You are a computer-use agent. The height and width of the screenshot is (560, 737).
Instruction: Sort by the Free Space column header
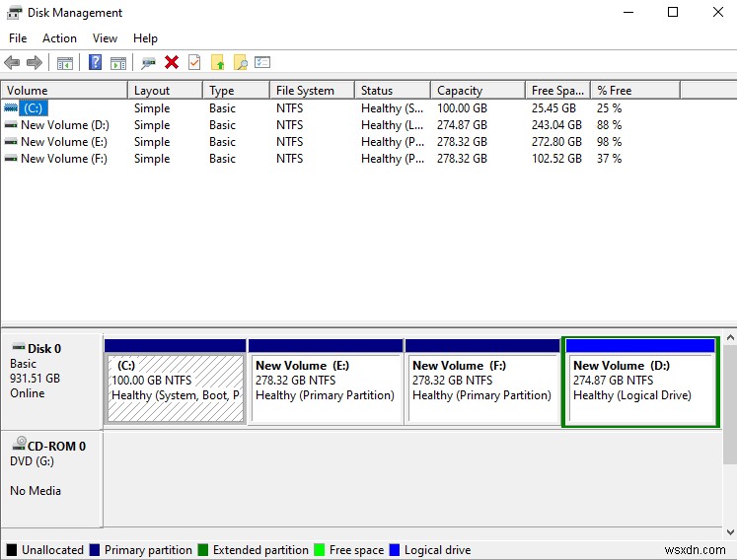pyautogui.click(x=557, y=90)
